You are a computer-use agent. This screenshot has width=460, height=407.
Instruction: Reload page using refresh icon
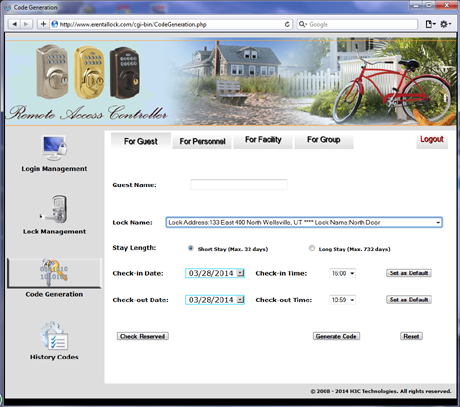pos(287,24)
